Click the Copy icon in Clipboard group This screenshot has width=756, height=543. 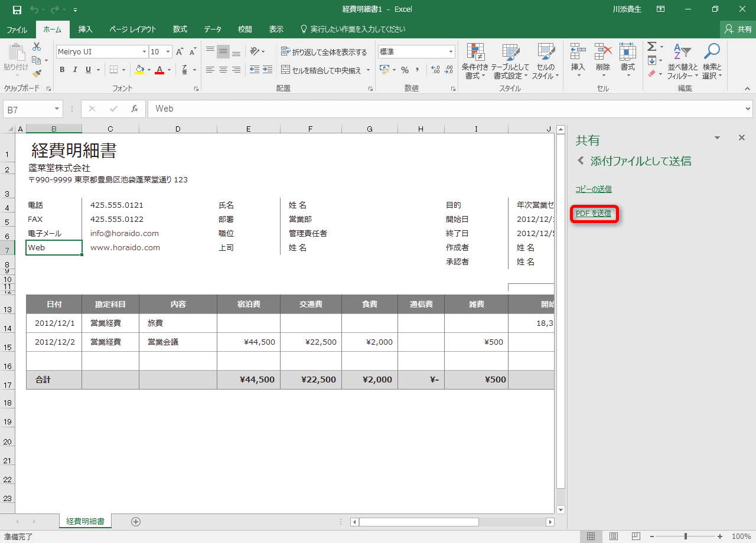coord(37,60)
